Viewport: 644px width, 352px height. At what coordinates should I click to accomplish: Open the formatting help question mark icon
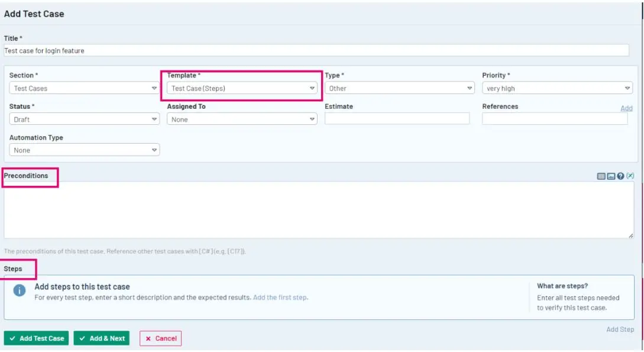620,176
